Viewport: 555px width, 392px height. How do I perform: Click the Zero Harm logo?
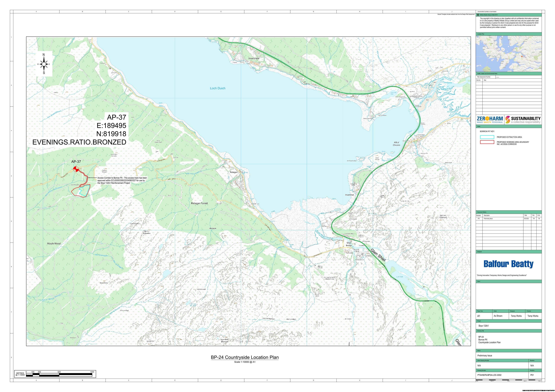pyautogui.click(x=490, y=120)
